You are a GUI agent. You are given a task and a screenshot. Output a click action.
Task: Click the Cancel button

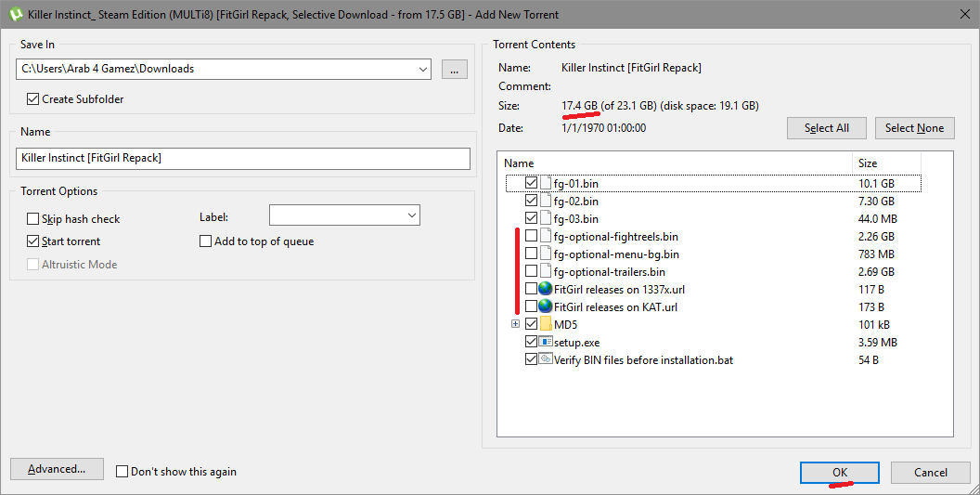(x=931, y=473)
